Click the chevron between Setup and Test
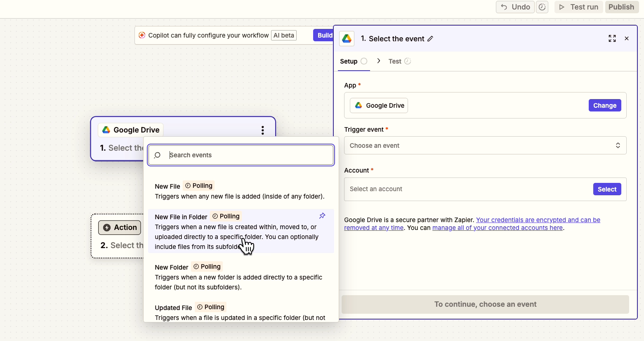Viewport: 644px width, 341px height. (x=379, y=61)
